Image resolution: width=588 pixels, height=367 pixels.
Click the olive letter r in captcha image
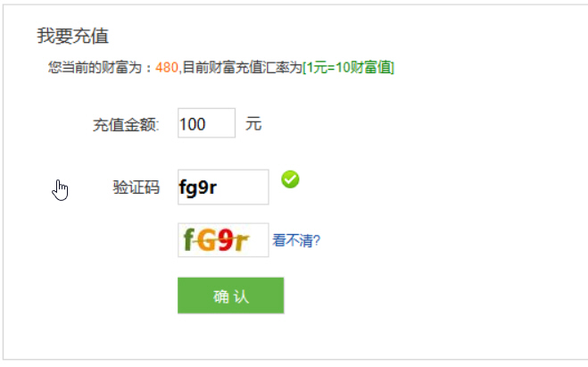(241, 242)
